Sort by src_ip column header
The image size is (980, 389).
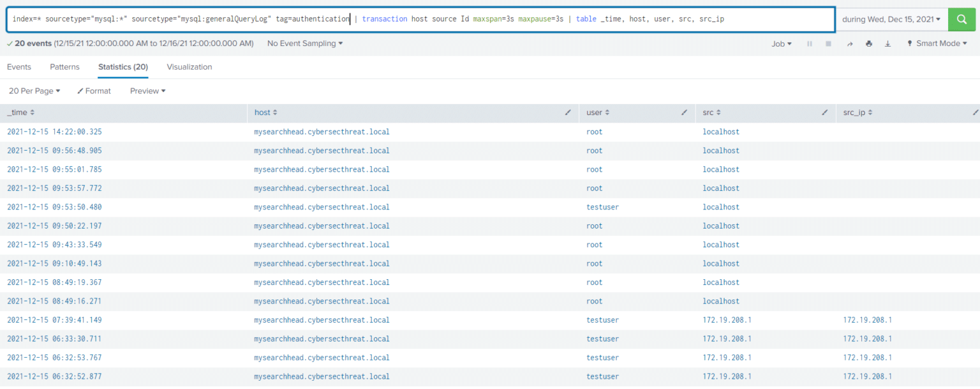[x=857, y=112]
